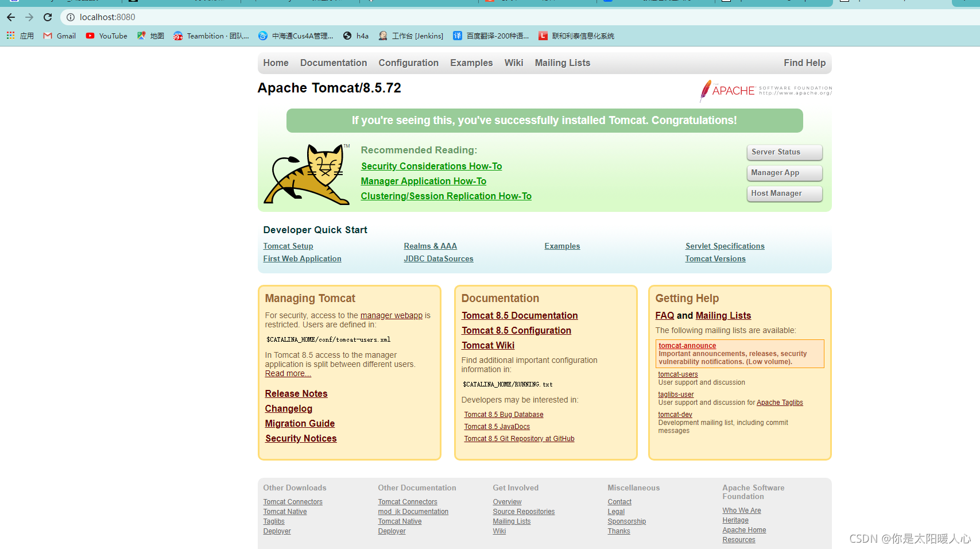The image size is (980, 549).
Task: Open the 中海通Cus4A管理 bookmark
Action: point(296,36)
